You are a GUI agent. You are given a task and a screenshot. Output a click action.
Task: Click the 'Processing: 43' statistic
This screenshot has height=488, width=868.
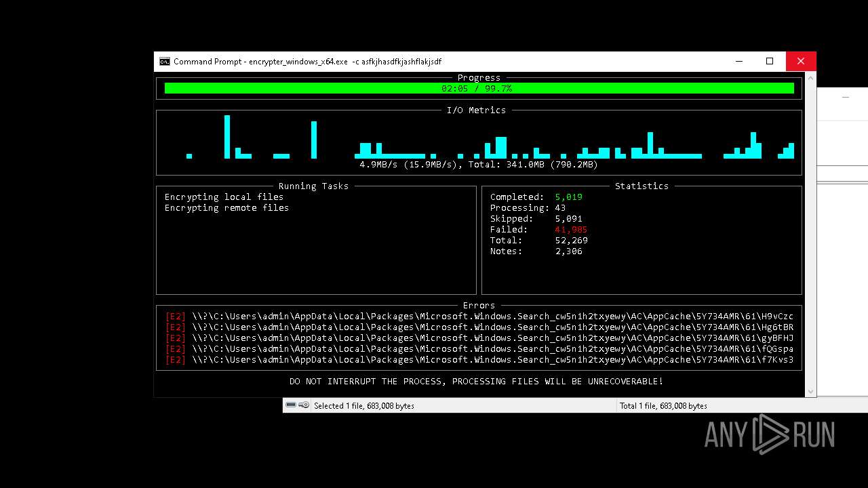tap(528, 208)
